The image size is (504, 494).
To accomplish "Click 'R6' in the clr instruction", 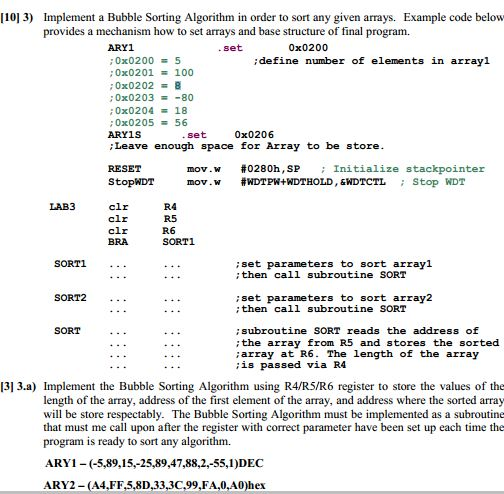I will [x=169, y=231].
